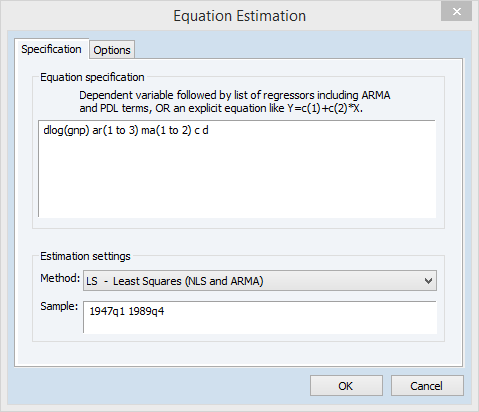
Task: Click the Method combo box arrow
Action: [x=428, y=281]
